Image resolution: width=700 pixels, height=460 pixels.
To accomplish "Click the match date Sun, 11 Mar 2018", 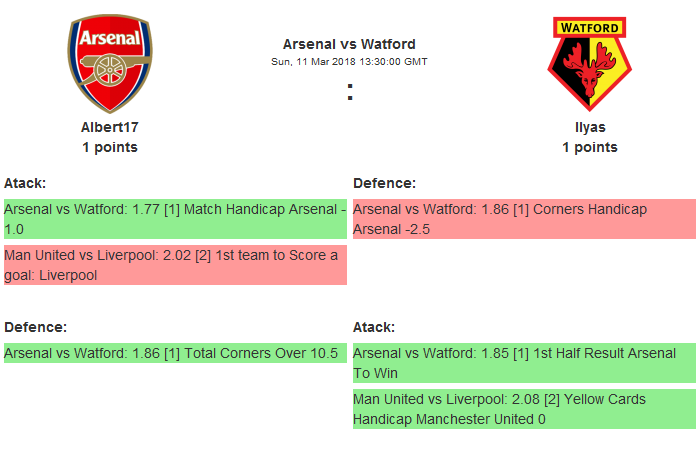I will click(349, 62).
